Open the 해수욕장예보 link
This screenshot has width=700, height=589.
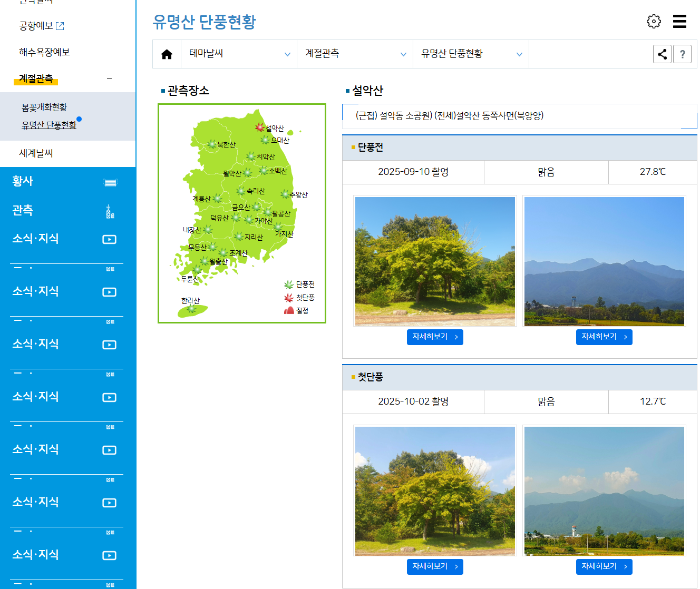44,52
